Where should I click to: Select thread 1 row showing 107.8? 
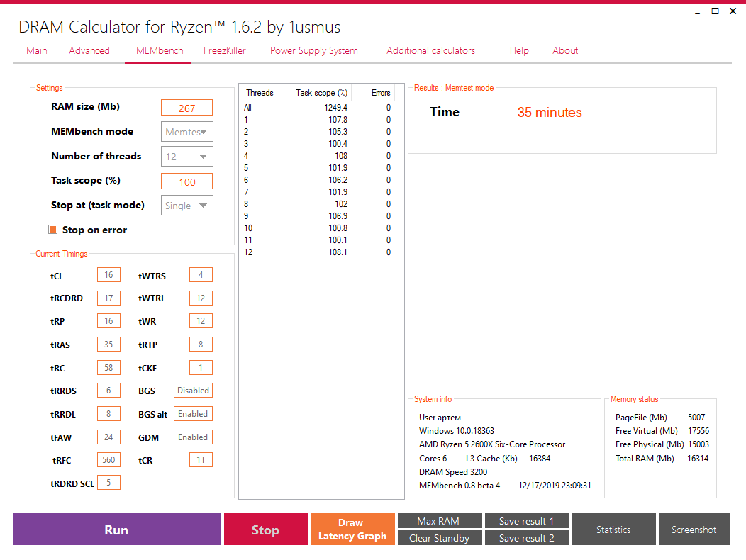coord(318,119)
